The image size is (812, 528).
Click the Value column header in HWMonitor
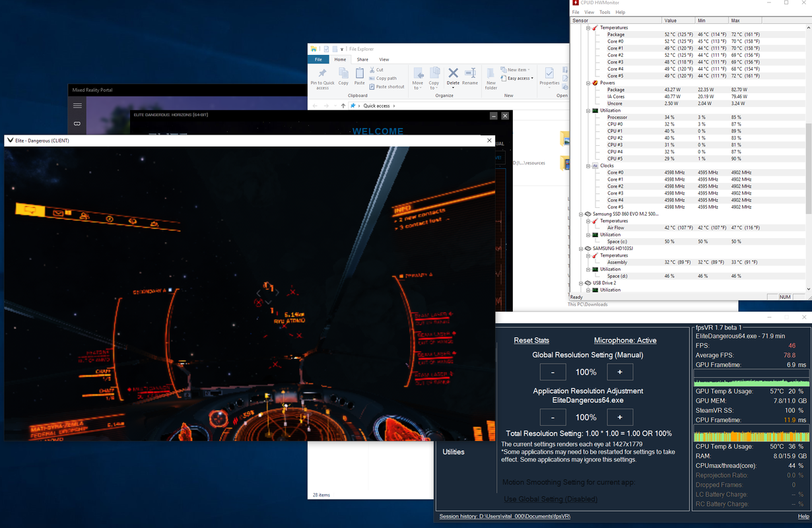679,20
